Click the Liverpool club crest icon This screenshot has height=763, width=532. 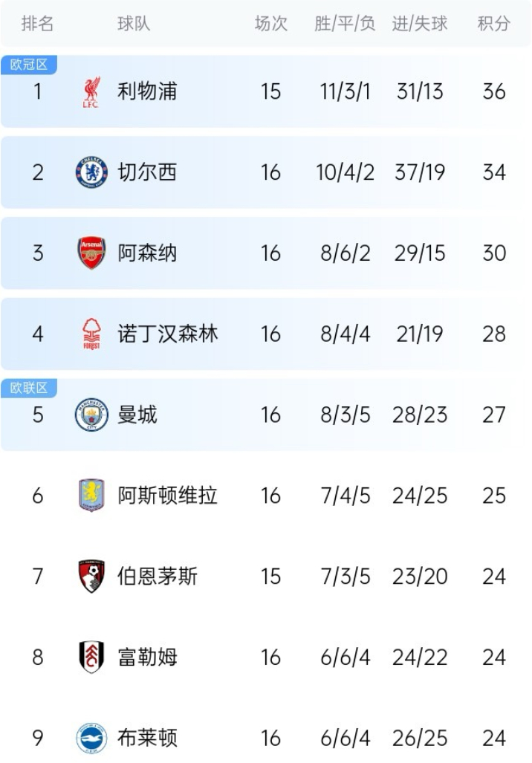tap(91, 91)
